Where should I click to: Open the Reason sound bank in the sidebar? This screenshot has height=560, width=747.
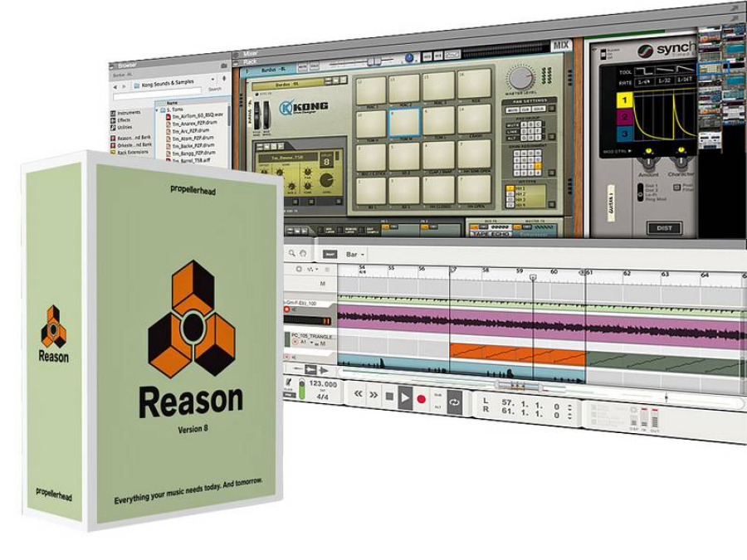(x=131, y=138)
